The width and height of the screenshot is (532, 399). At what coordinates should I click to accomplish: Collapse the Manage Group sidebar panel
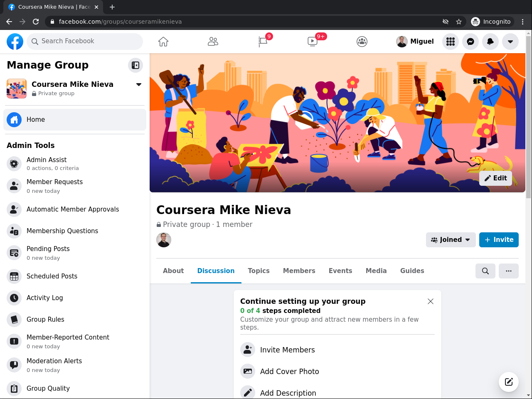pos(135,65)
